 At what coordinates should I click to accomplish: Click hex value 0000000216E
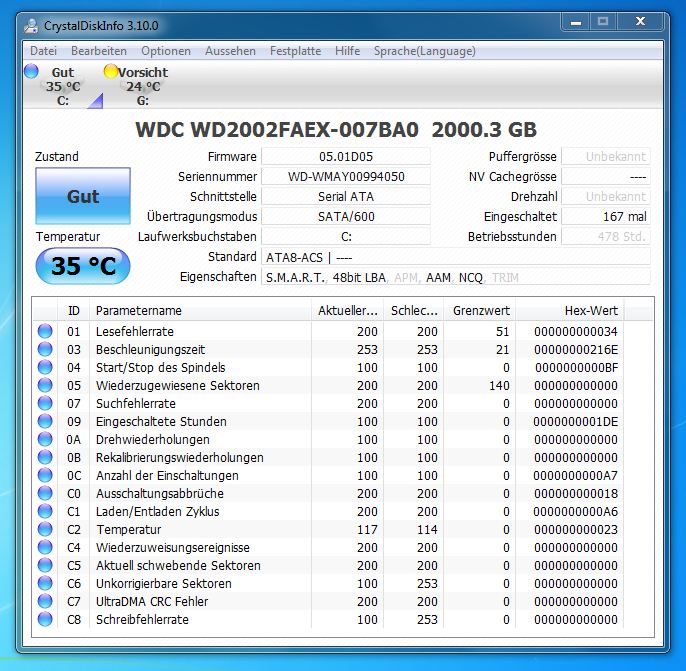[576, 349]
